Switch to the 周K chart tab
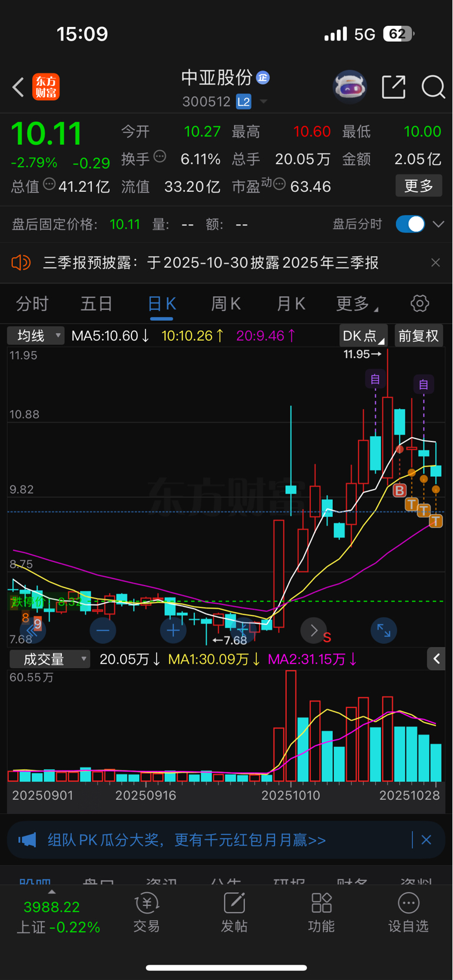The image size is (453, 980). (226, 304)
